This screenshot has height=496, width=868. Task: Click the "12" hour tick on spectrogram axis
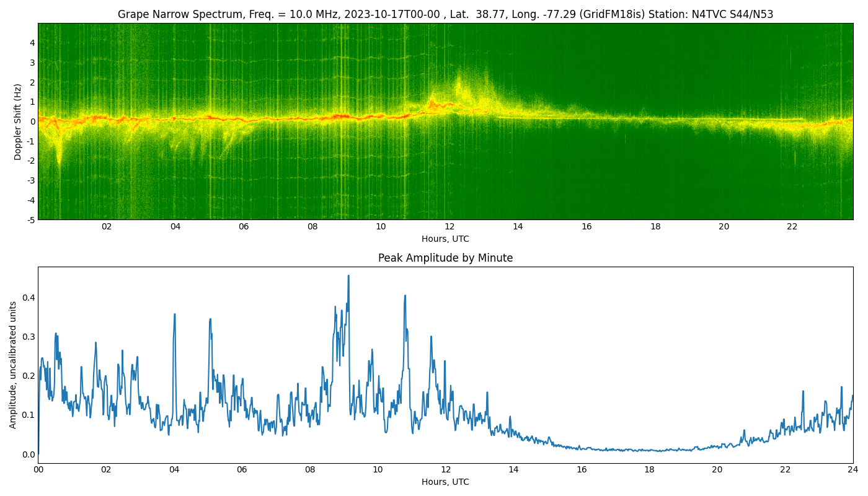pos(449,226)
